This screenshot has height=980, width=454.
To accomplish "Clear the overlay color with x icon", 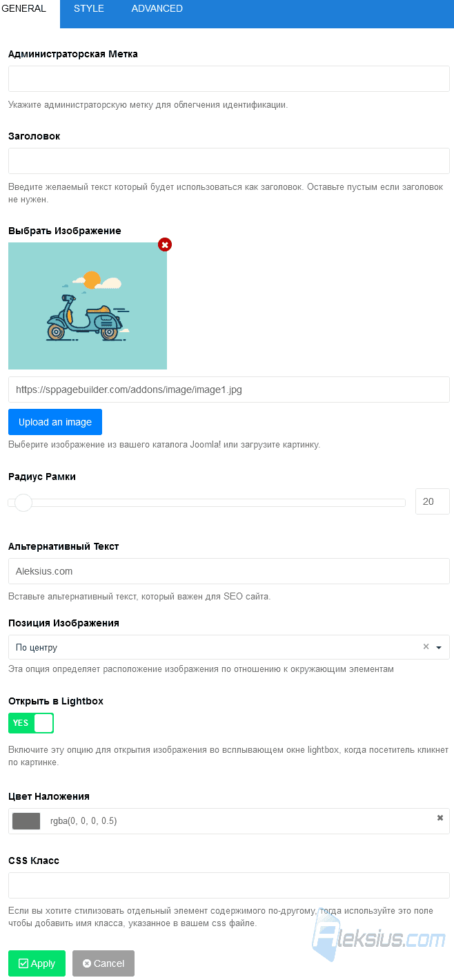I will click(x=440, y=818).
